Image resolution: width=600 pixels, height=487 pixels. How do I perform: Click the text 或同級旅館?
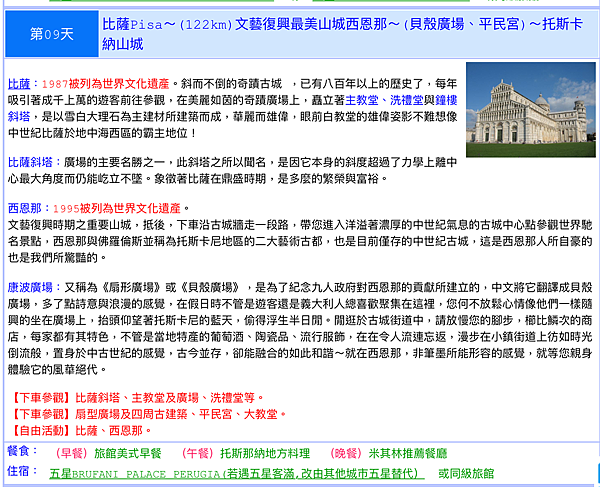466,474
